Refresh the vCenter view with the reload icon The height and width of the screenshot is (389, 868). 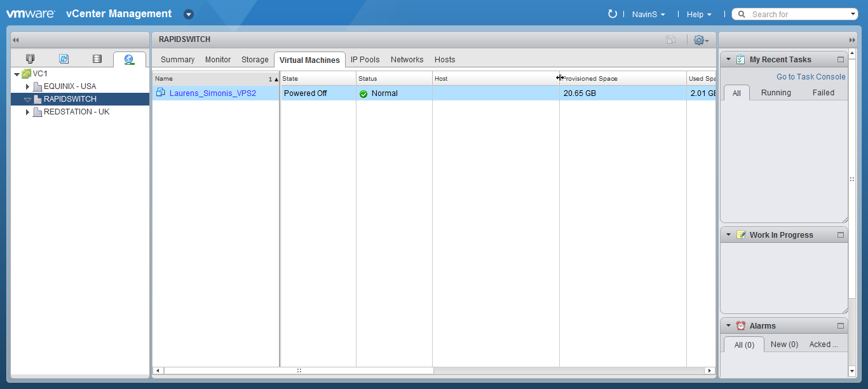point(613,14)
